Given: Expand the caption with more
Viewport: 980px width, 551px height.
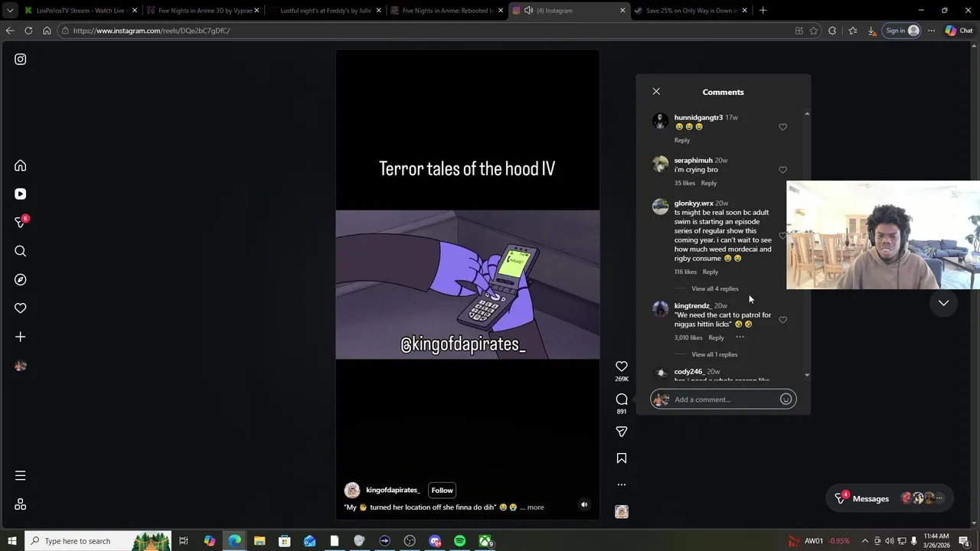Looking at the screenshot, I should 535,507.
